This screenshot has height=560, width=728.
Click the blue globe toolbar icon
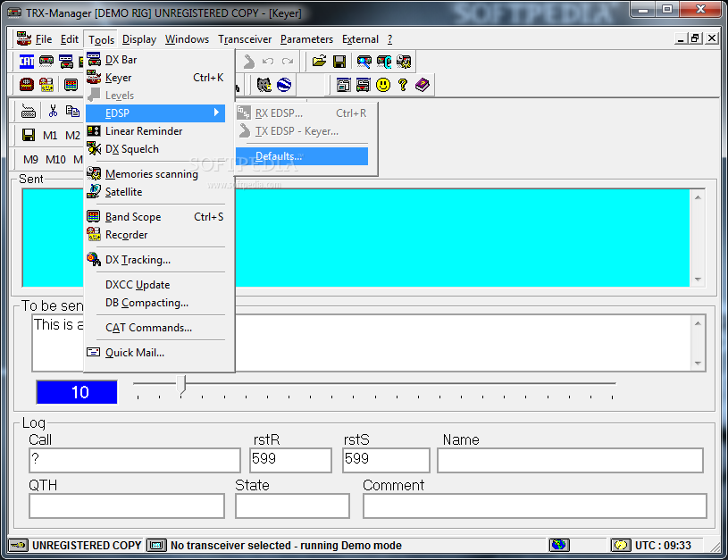click(284, 85)
